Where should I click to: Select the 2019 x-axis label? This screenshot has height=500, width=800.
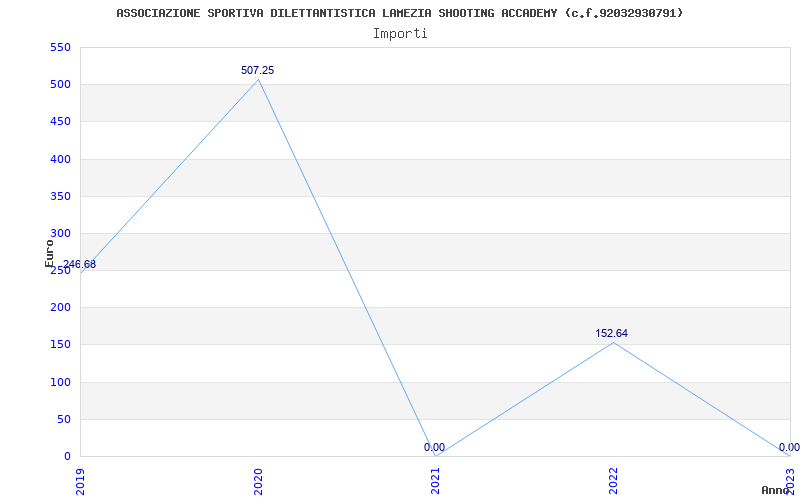pos(80,481)
